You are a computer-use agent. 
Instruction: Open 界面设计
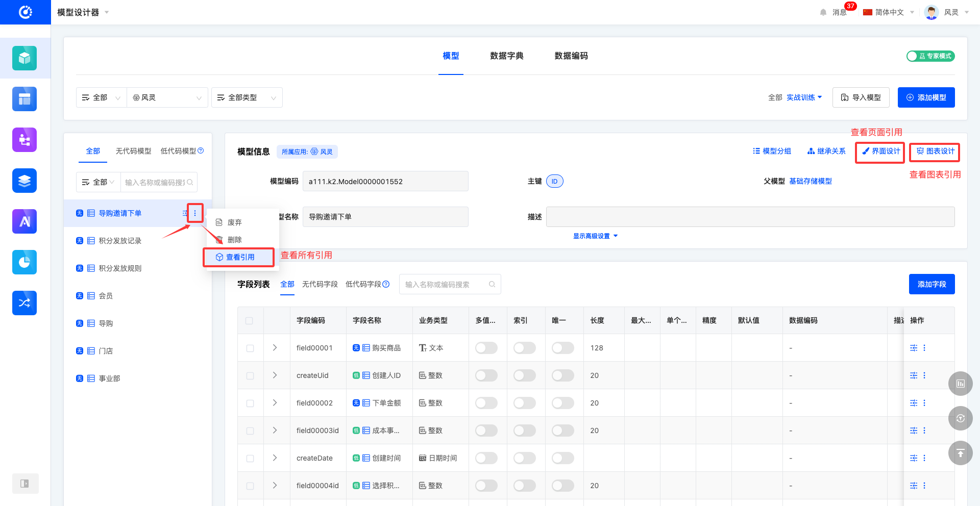coord(881,151)
